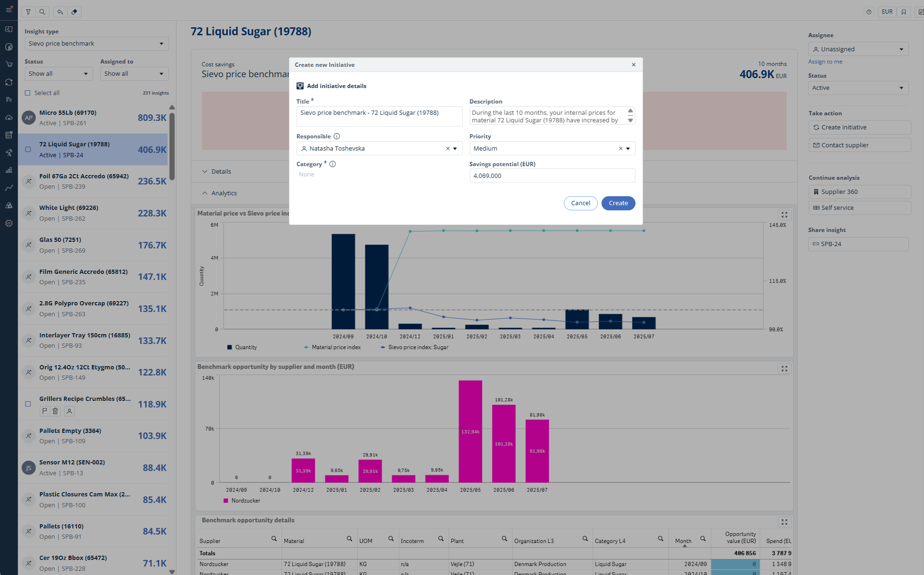Screen dimensions: 924x575
Task: Click the Savings potential input field
Action: (552, 176)
